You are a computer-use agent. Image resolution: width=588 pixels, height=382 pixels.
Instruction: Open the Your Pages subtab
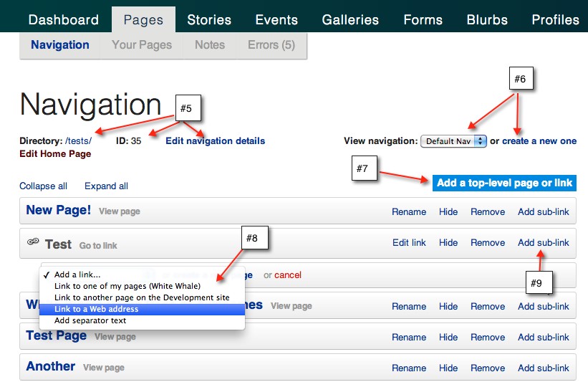pyautogui.click(x=142, y=45)
